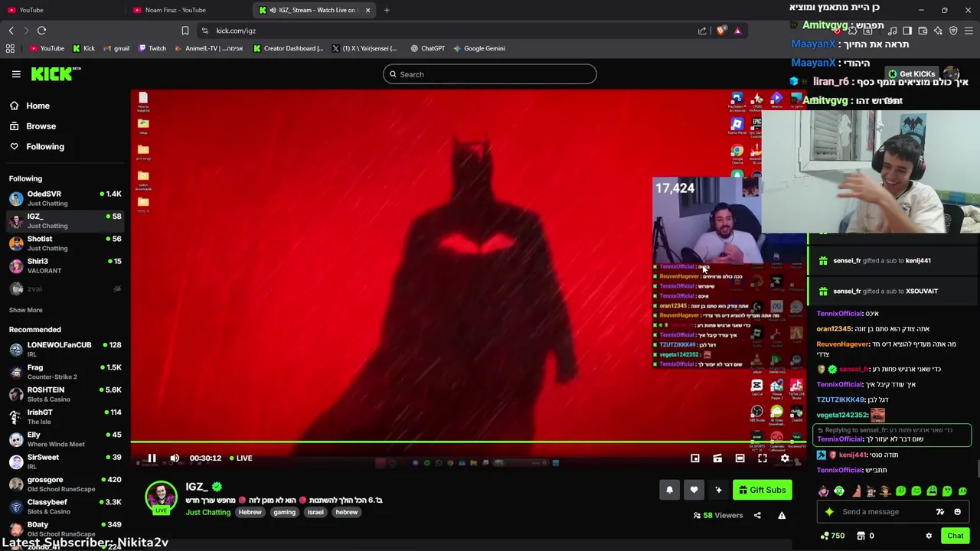The width and height of the screenshot is (980, 551).
Task: Click the LIVE indicator in player
Action: pos(240,458)
